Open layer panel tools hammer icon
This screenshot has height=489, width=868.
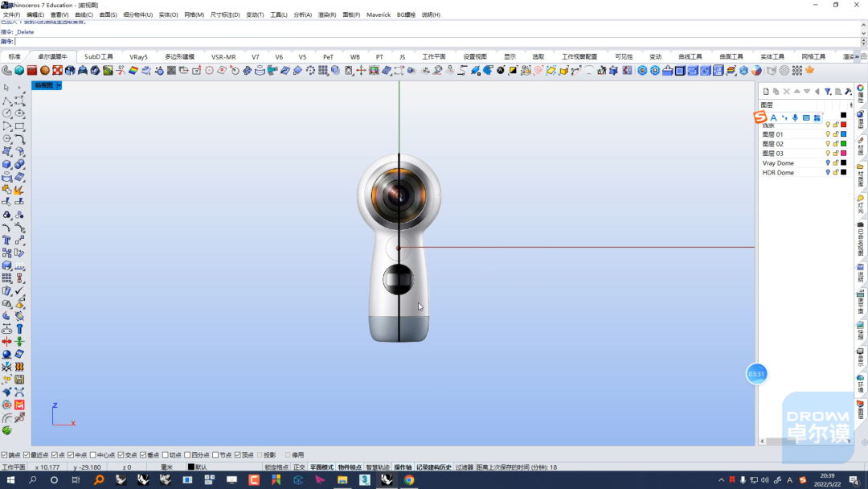pos(848,92)
